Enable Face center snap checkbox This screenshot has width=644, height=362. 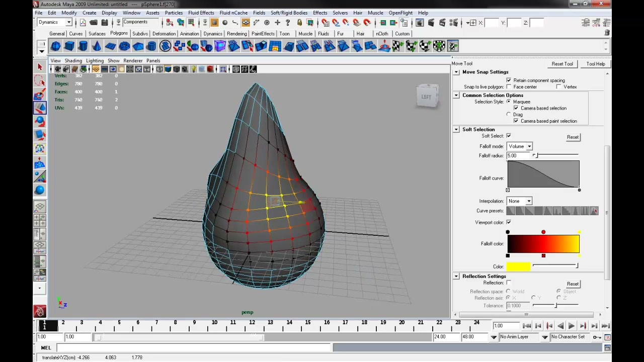click(x=509, y=87)
